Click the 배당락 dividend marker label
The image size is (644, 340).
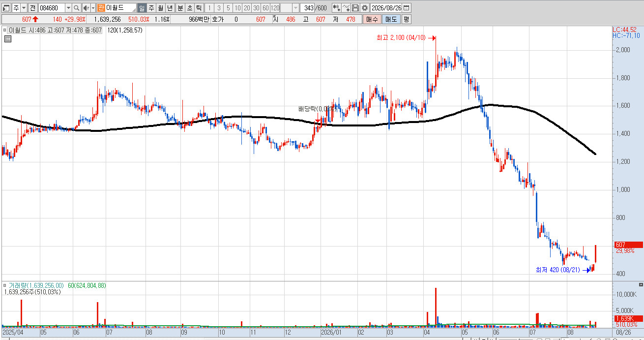[x=319, y=109]
